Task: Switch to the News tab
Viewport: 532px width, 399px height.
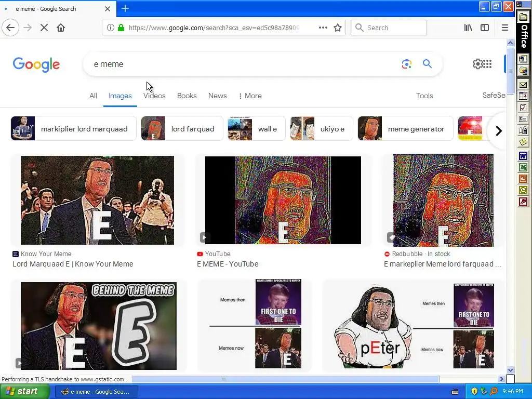Action: coord(218,96)
